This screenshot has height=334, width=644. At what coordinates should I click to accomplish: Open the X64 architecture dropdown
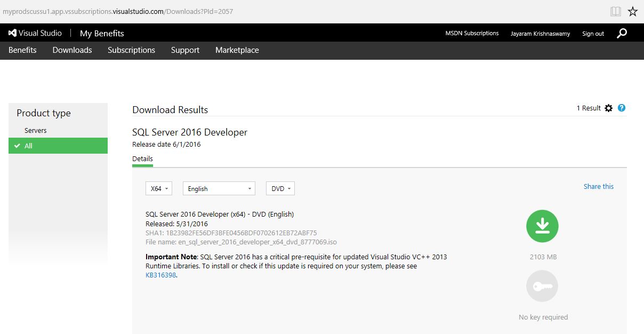[x=159, y=188]
